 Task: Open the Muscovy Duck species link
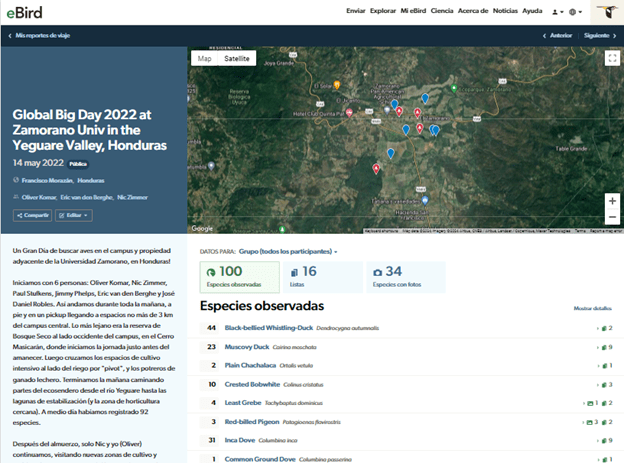pos(247,347)
